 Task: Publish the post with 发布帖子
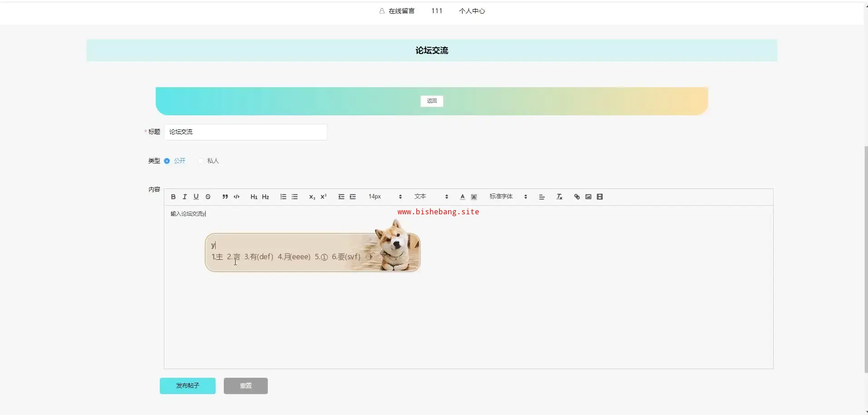pyautogui.click(x=187, y=385)
